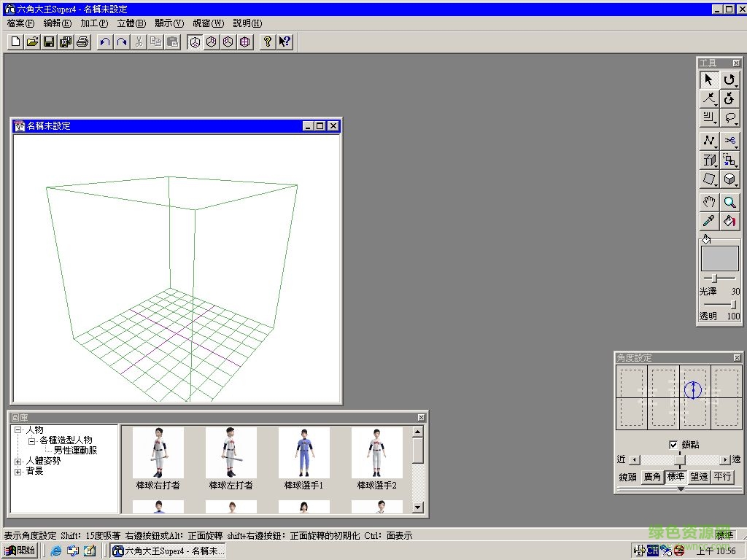Select the Hand pan tool
747x560 pixels.
click(x=709, y=202)
